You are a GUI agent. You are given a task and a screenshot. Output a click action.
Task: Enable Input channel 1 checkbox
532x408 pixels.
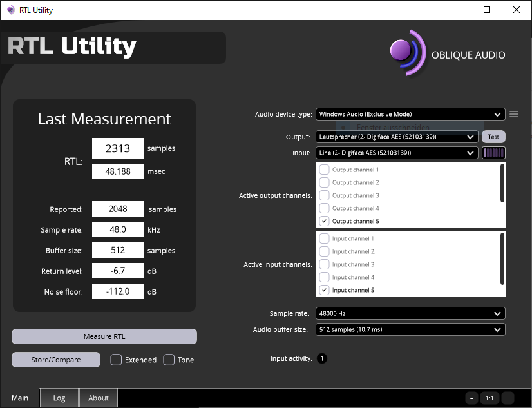click(324, 238)
